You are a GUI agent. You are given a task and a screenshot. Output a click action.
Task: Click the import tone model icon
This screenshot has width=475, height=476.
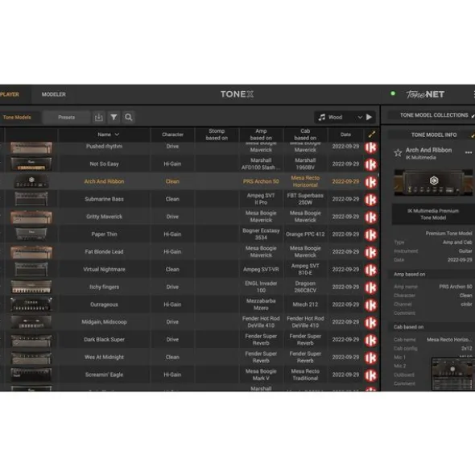click(x=99, y=117)
